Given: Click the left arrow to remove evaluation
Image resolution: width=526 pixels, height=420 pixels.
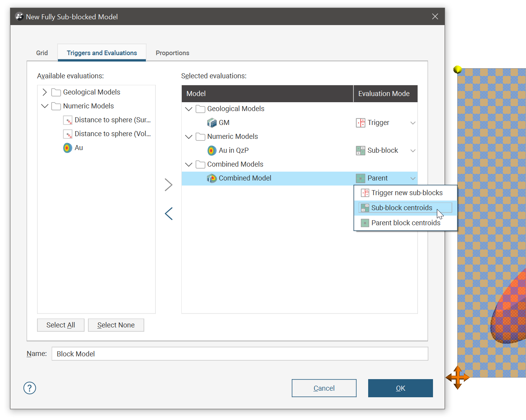Looking at the screenshot, I should pyautogui.click(x=168, y=214).
